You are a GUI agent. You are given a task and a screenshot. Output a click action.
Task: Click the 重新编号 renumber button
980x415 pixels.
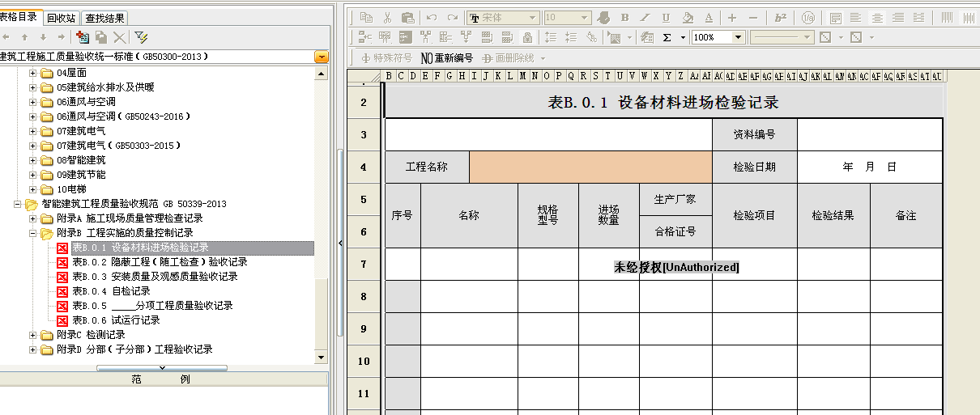[x=446, y=58]
